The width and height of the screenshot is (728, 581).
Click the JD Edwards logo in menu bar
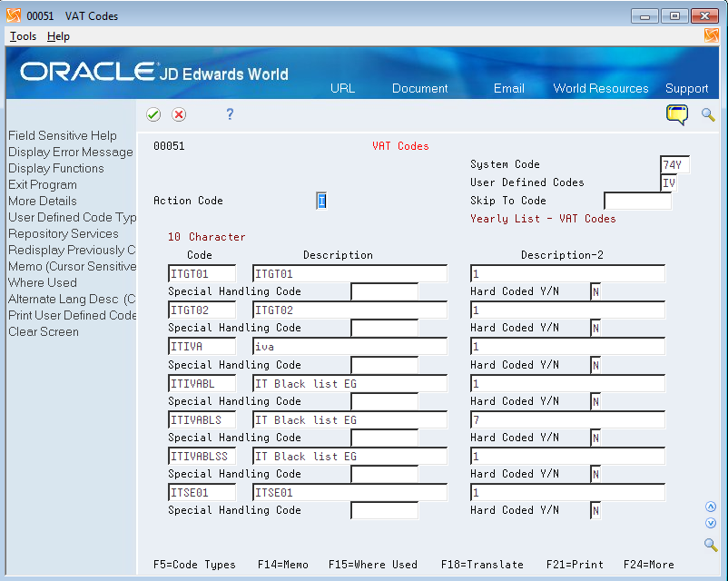point(712,35)
